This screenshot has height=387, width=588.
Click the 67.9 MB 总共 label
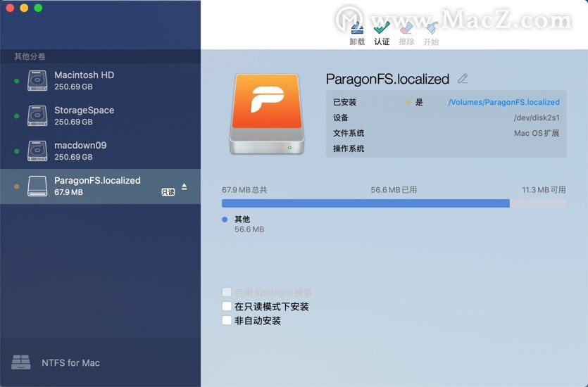pyautogui.click(x=244, y=190)
